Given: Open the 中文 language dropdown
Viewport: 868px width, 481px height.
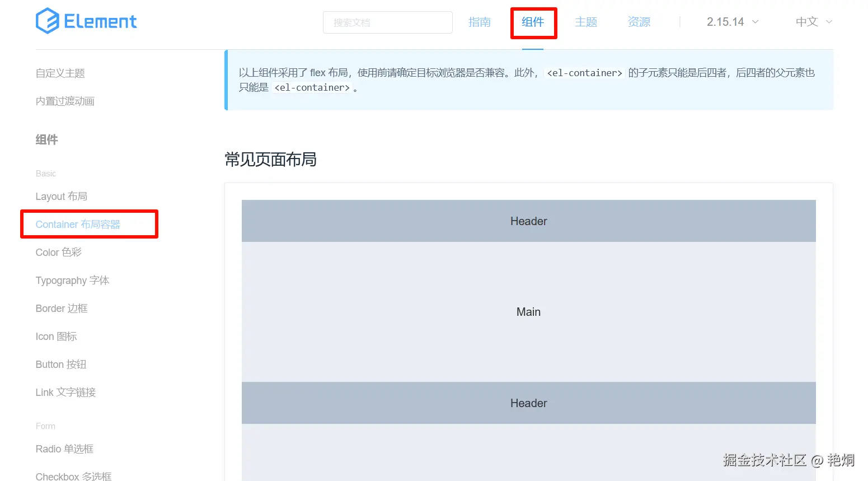Looking at the screenshot, I should point(813,22).
